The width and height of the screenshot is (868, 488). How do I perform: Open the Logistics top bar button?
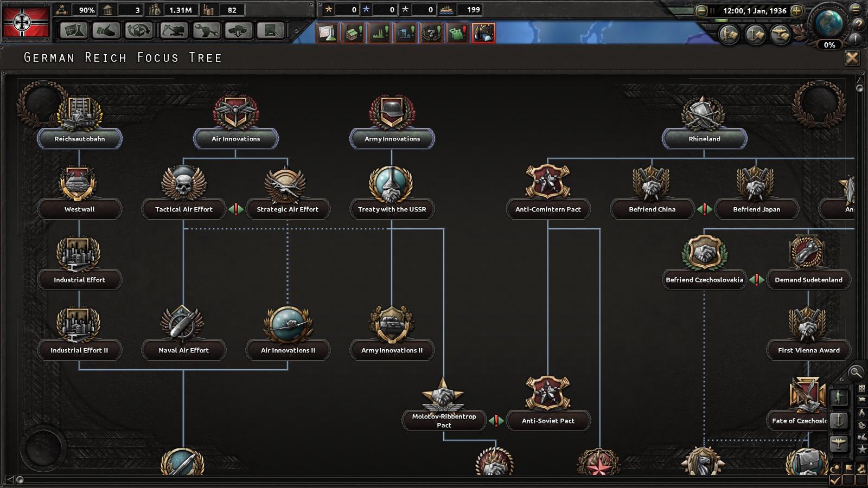click(271, 30)
